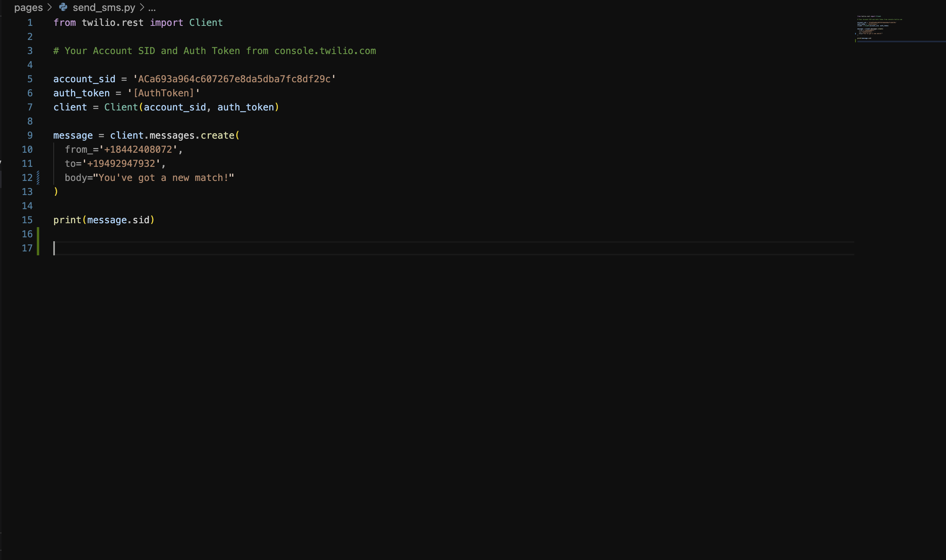Click line number 1 in gutter
Screen dimensions: 946x560
click(x=30, y=23)
